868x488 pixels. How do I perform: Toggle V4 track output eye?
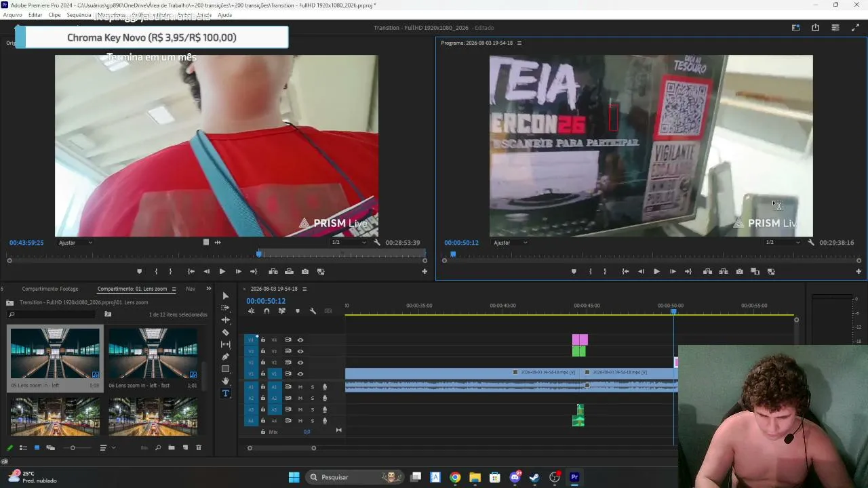300,340
